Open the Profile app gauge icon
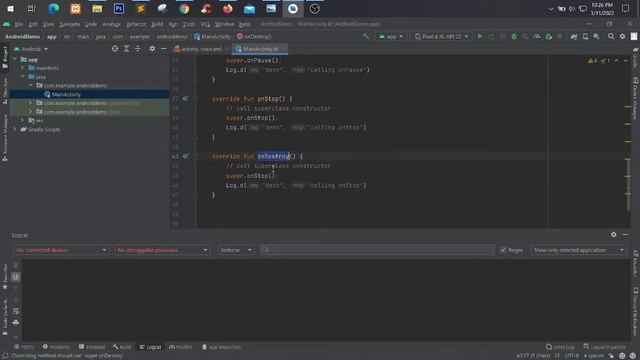The width and height of the screenshot is (640, 360). click(537, 37)
